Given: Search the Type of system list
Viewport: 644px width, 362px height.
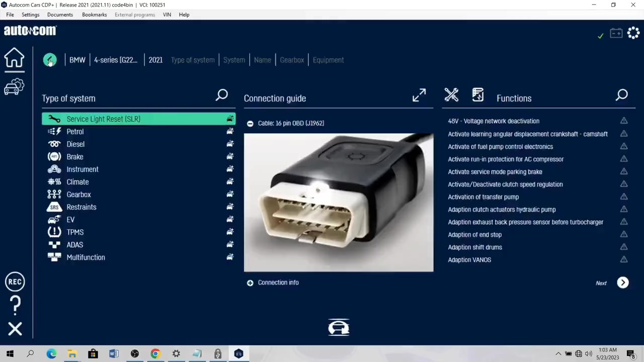Looking at the screenshot, I should point(222,95).
